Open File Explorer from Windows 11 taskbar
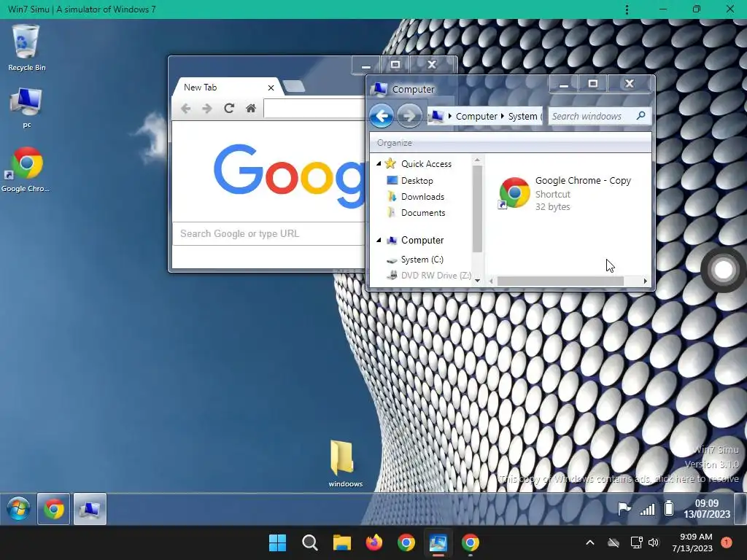 coord(341,542)
